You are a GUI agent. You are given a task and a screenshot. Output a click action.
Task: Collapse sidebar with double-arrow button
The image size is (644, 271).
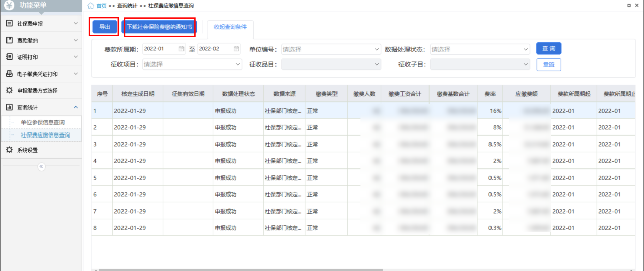(41, 167)
